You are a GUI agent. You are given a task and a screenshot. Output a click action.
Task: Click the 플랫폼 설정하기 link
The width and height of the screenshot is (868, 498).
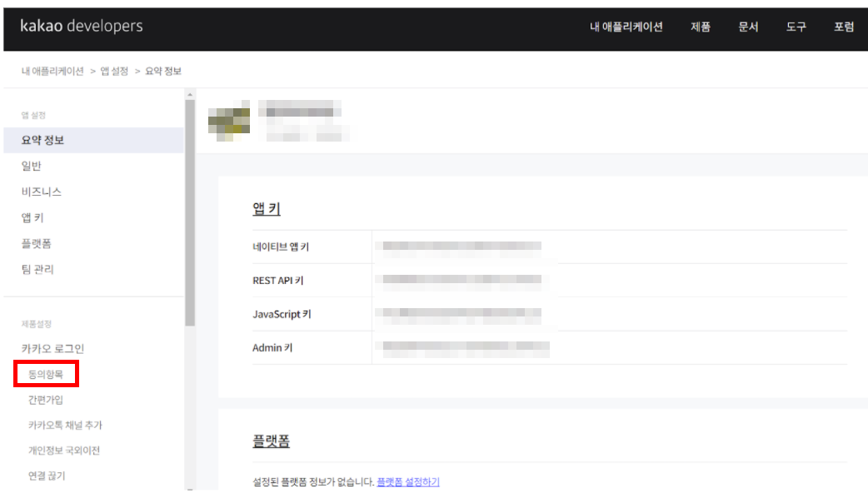click(x=408, y=482)
